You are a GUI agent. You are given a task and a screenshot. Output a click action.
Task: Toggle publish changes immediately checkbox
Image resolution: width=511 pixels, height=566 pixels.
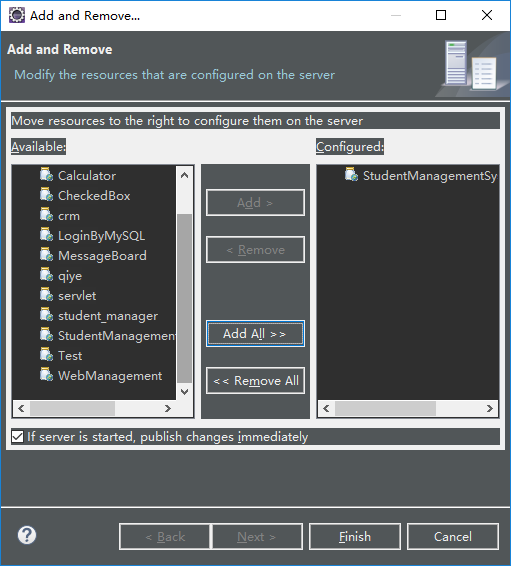17,436
